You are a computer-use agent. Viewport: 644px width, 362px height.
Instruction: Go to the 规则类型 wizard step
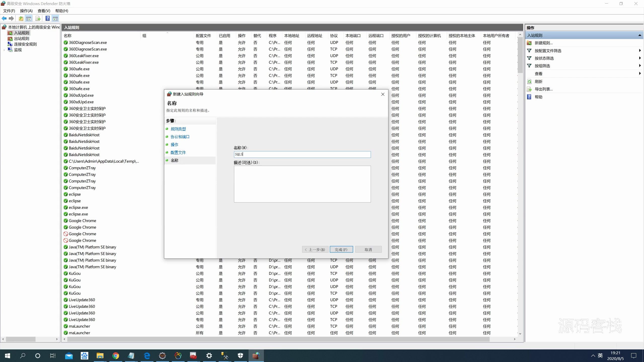(178, 129)
